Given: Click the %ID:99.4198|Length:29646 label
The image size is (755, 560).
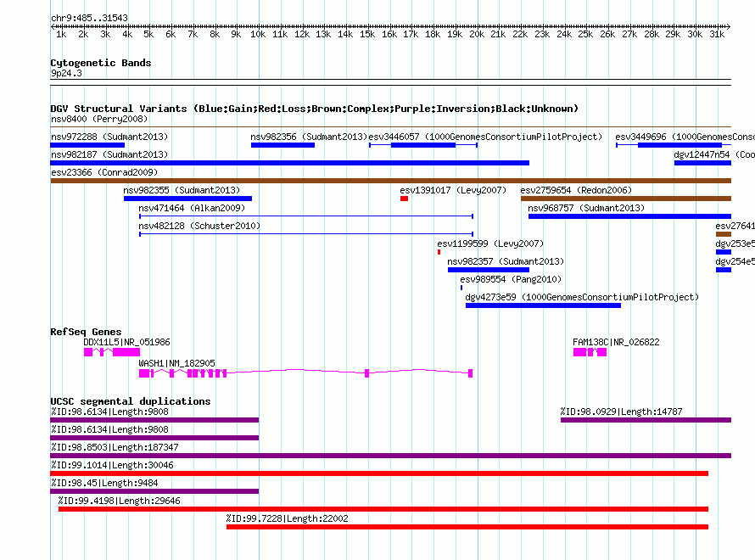Looking at the screenshot, I should coord(120,501).
